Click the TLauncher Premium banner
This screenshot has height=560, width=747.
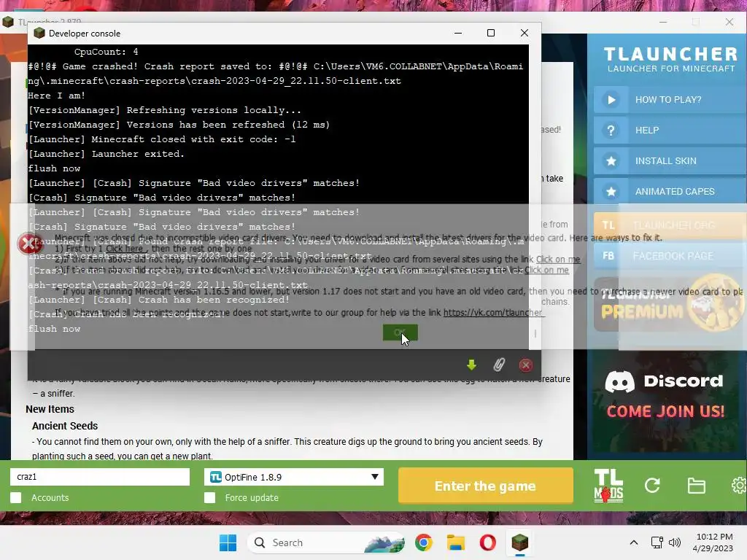point(670,303)
